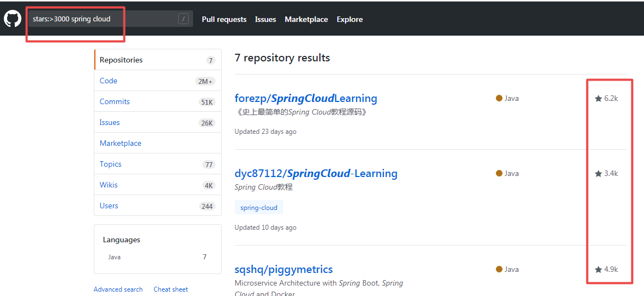Show Wikis search results
The height and width of the screenshot is (296, 644).
[x=158, y=185]
